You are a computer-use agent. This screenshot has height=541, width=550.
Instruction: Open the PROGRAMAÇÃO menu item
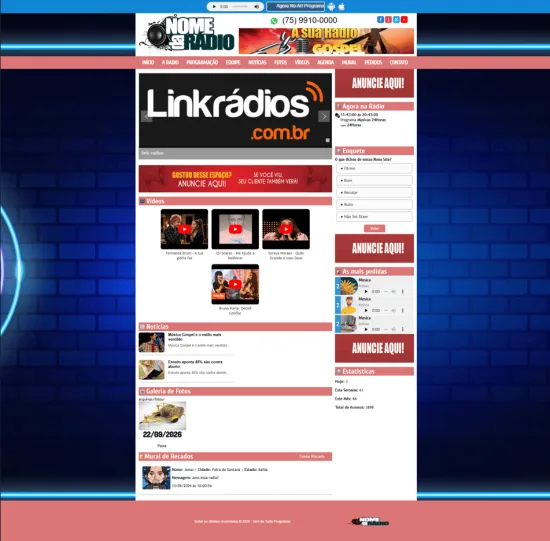pyautogui.click(x=202, y=62)
